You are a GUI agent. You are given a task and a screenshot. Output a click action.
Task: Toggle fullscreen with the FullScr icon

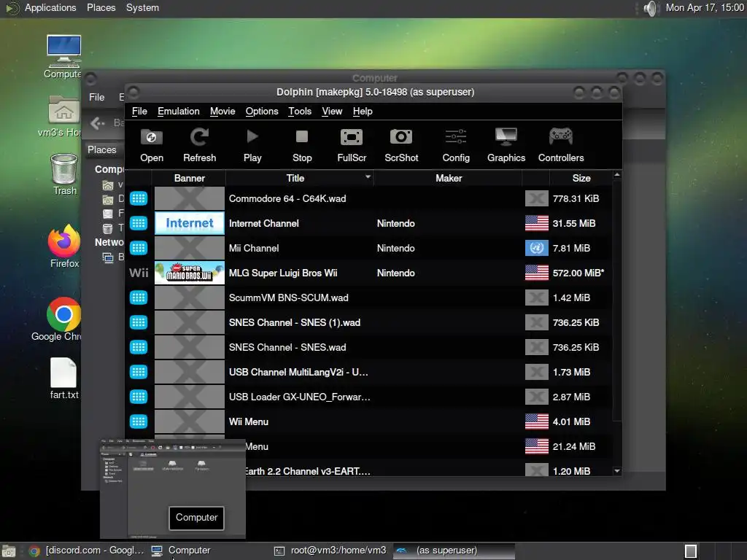(352, 145)
